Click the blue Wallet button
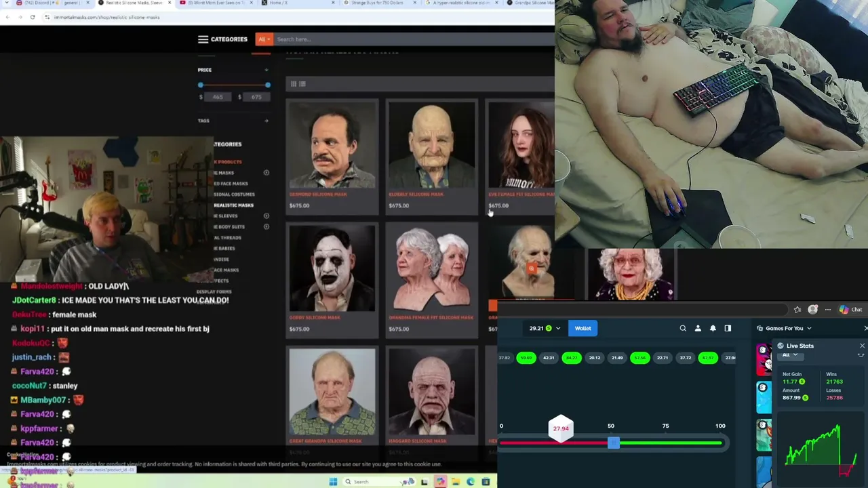The width and height of the screenshot is (868, 488). (x=583, y=328)
